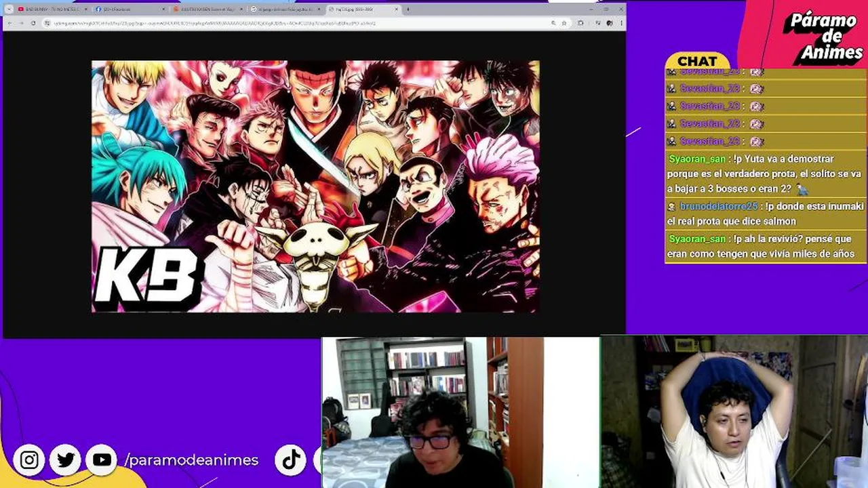
Task: Close the active jpg image tab
Action: pyautogui.click(x=397, y=9)
